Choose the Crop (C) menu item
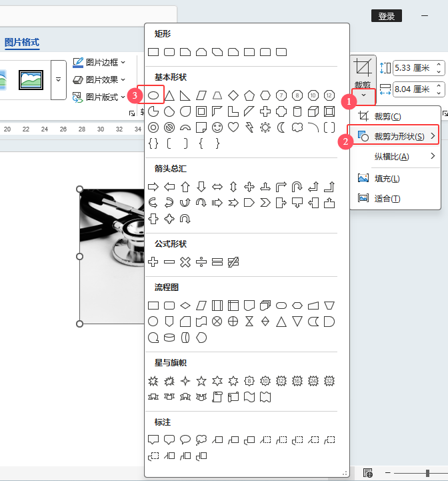This screenshot has width=448, height=481. coord(395,117)
